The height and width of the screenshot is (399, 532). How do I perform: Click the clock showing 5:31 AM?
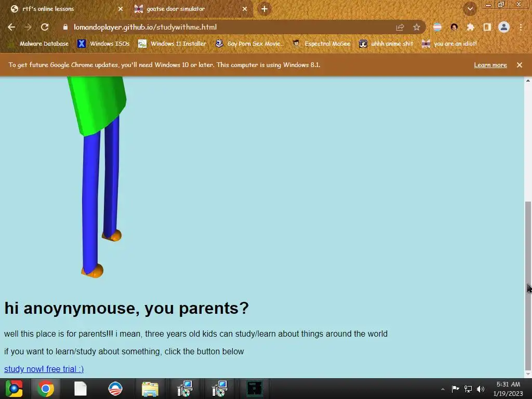(508, 389)
